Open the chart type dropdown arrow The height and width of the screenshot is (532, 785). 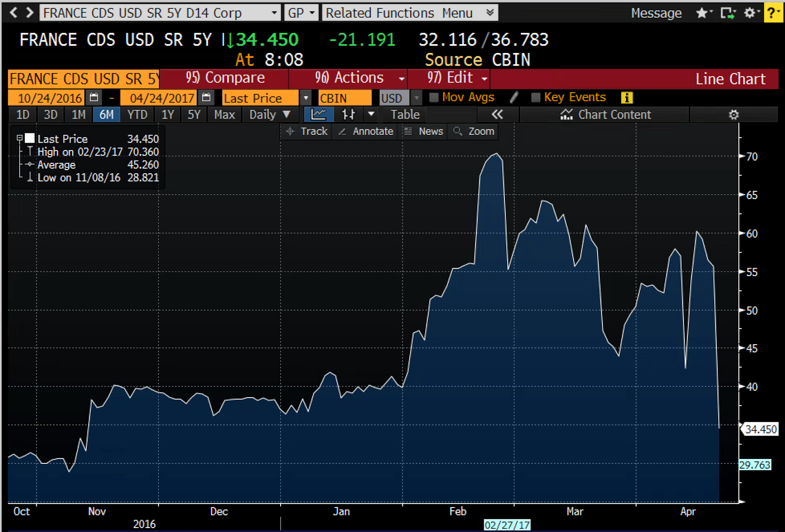coord(371,114)
